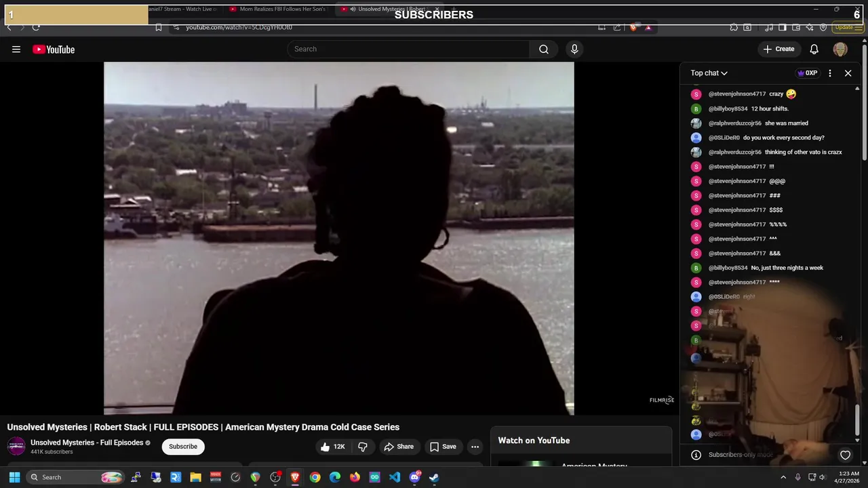Screen dimensions: 868x488
Task: Open Google Chrome from the taskbar
Action: tap(315, 477)
